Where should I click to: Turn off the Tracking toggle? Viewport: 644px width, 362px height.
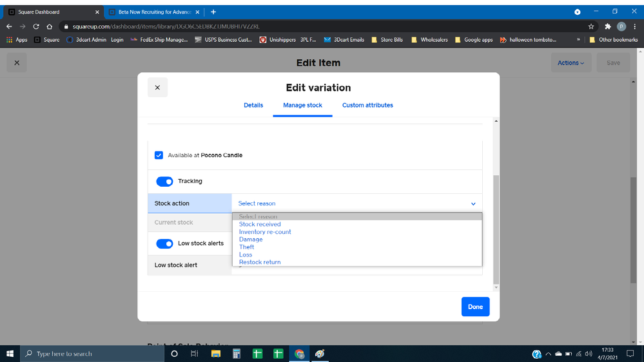164,182
